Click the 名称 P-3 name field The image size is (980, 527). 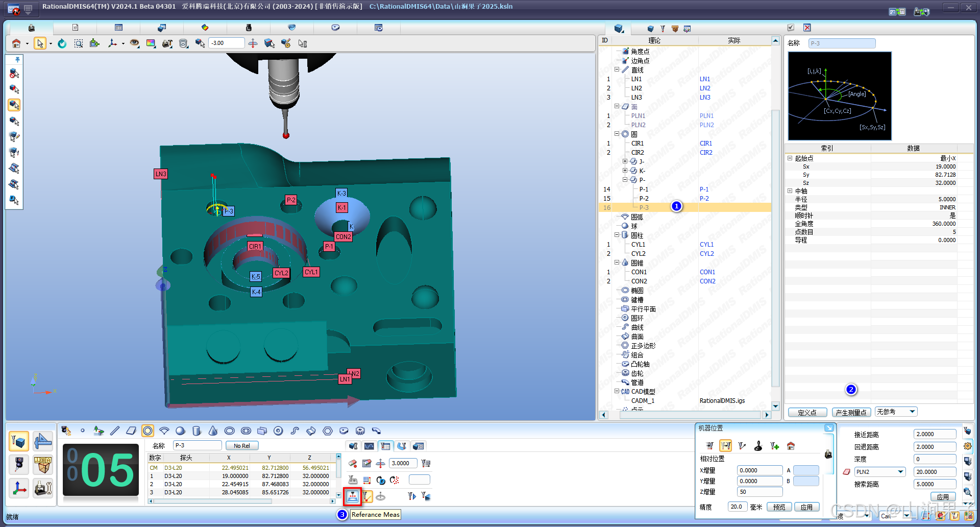tap(197, 445)
